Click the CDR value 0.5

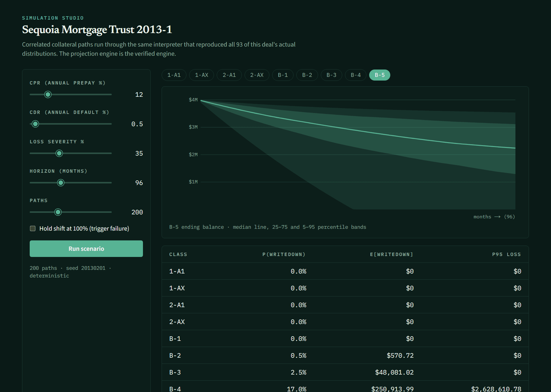(x=137, y=124)
